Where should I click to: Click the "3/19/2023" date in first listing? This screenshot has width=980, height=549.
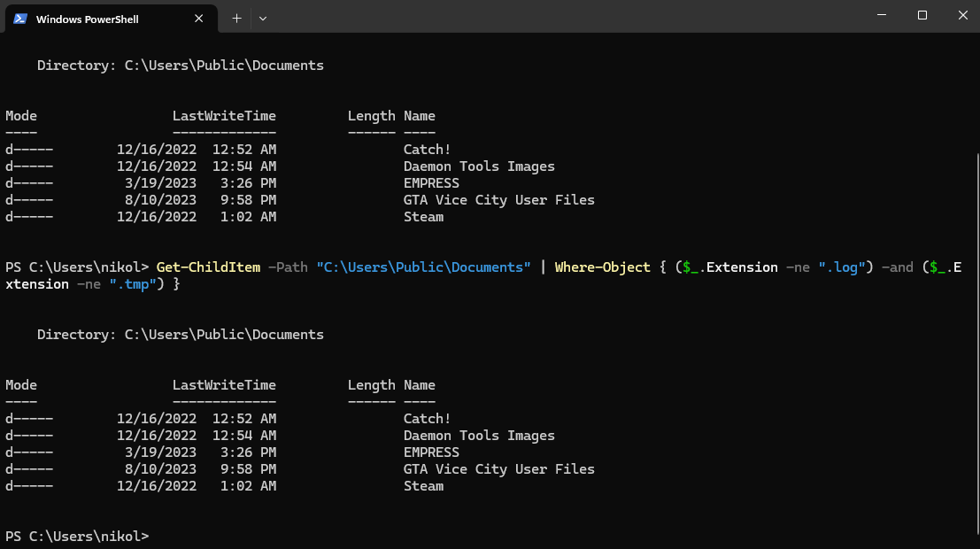[x=160, y=183]
